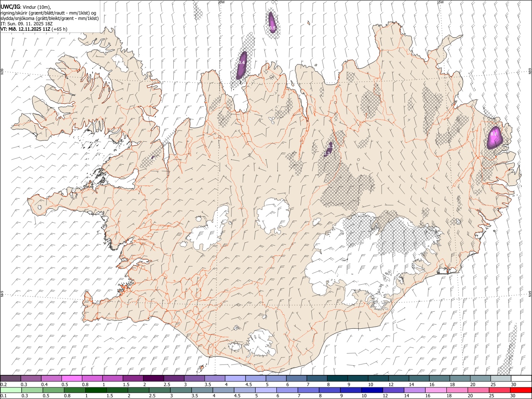This screenshot has width=532, height=399.
Task: Click the bright magenta snowfall blob on the east coast
Action: coord(494,138)
